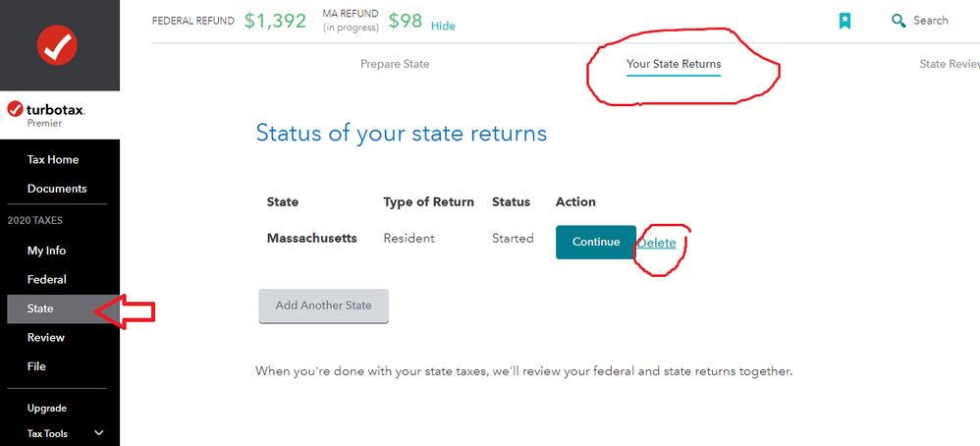Open the bookmark icon in header
Viewport: 980px width, 446px height.
click(x=844, y=22)
